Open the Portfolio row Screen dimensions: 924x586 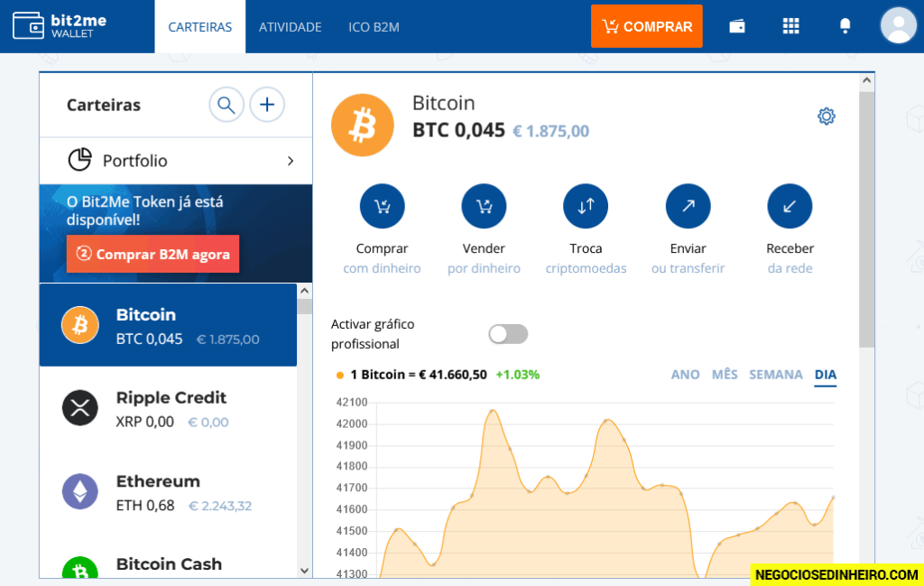point(176,161)
